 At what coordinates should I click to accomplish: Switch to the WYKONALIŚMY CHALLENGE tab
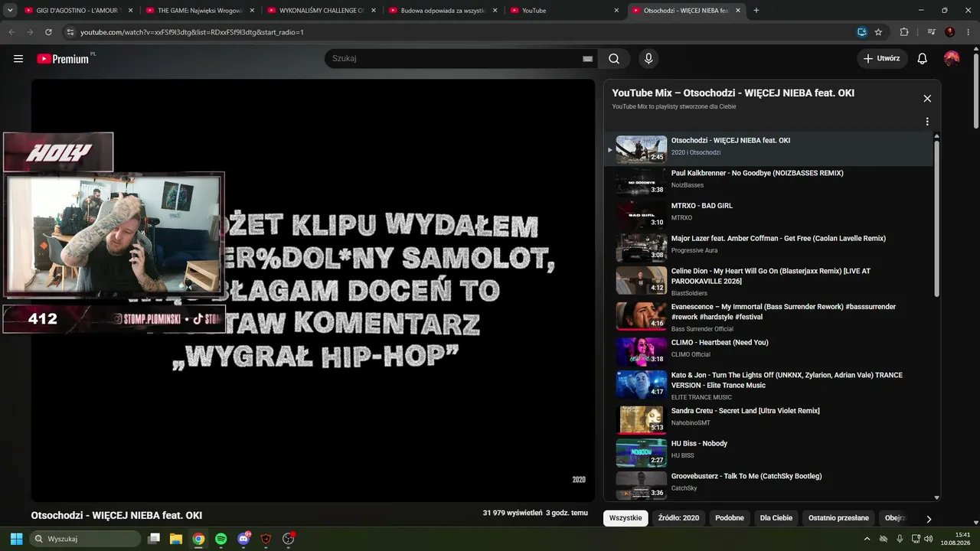click(322, 11)
